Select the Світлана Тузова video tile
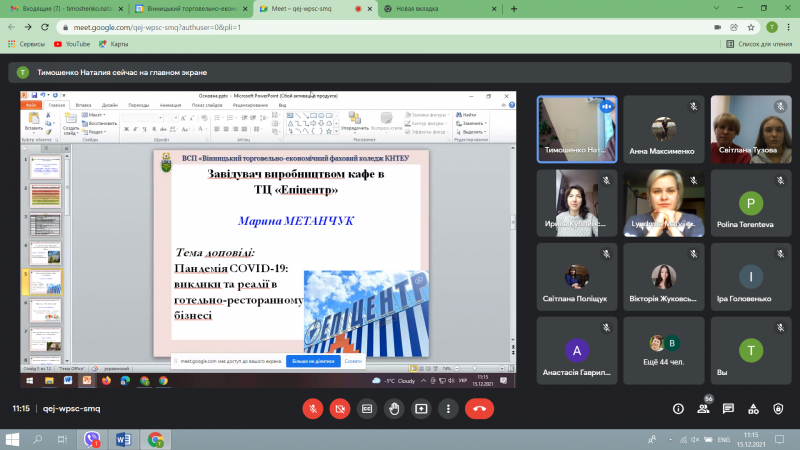Viewport: 800px width, 450px height. [751, 130]
